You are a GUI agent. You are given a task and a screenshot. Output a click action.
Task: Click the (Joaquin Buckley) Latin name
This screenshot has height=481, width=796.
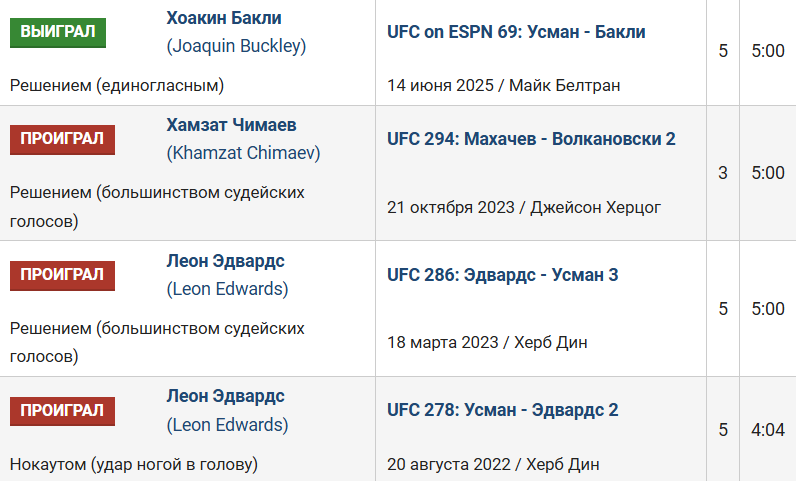236,46
